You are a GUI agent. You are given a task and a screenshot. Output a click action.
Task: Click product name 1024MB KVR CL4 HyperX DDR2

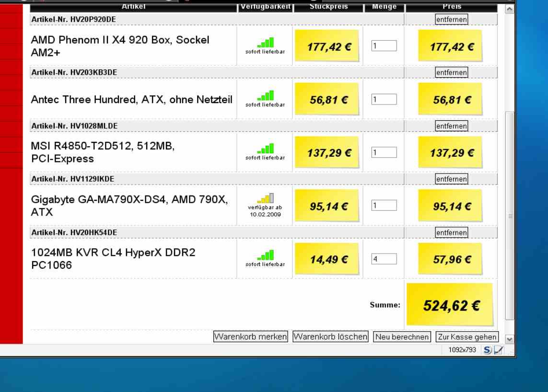click(113, 259)
